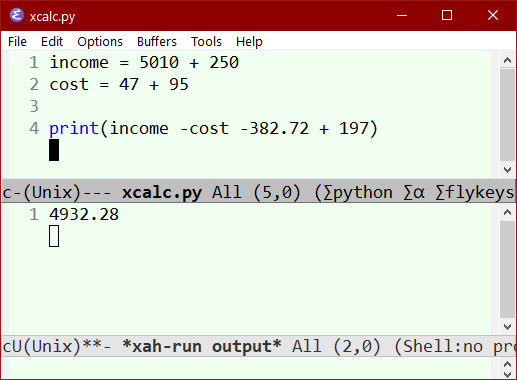
Task: Click scroll-down arrow of minibuffer
Action: click(507, 374)
